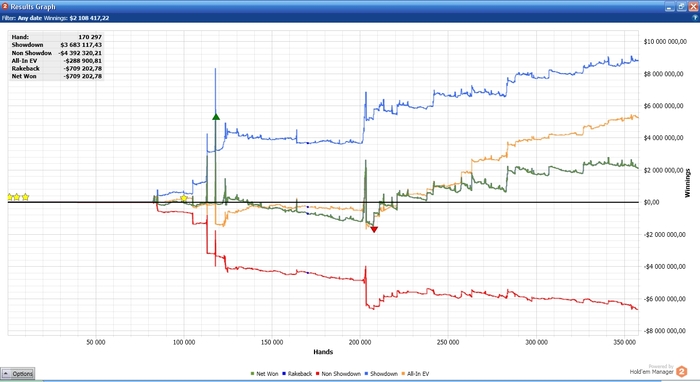Image resolution: width=700 pixels, height=382 pixels.
Task: Click the All-In EV -$288 900,81 value
Action: pos(83,61)
